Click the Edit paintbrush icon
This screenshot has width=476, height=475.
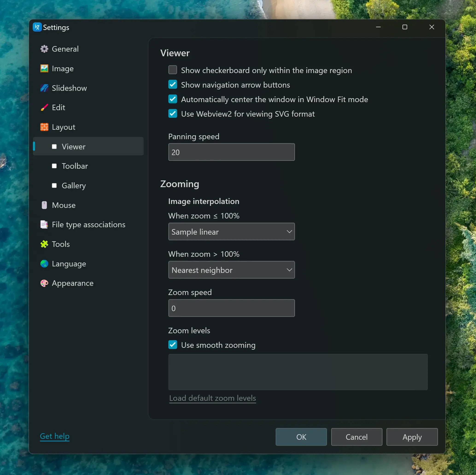point(44,108)
